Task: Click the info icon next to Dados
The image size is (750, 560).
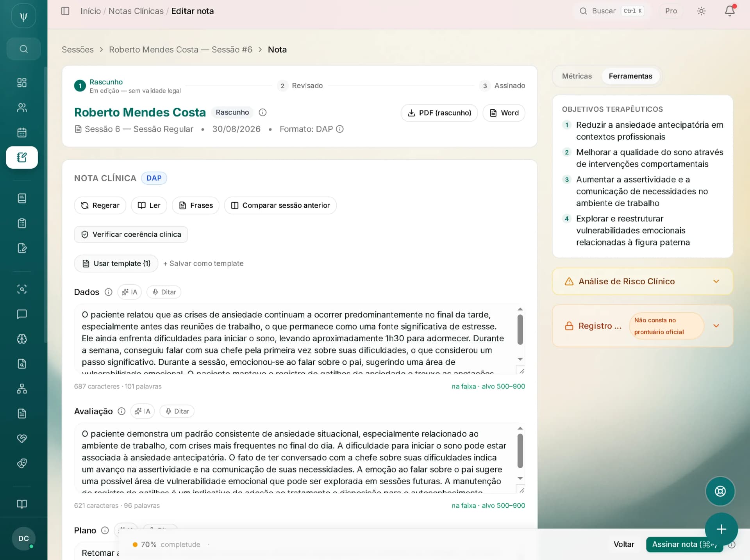Action: click(109, 292)
